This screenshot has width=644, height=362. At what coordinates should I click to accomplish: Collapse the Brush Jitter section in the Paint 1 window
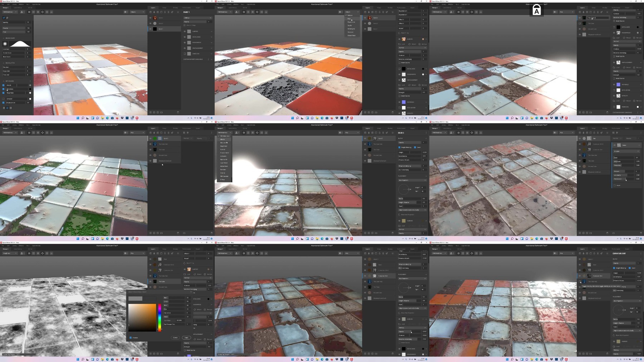coord(4,63)
